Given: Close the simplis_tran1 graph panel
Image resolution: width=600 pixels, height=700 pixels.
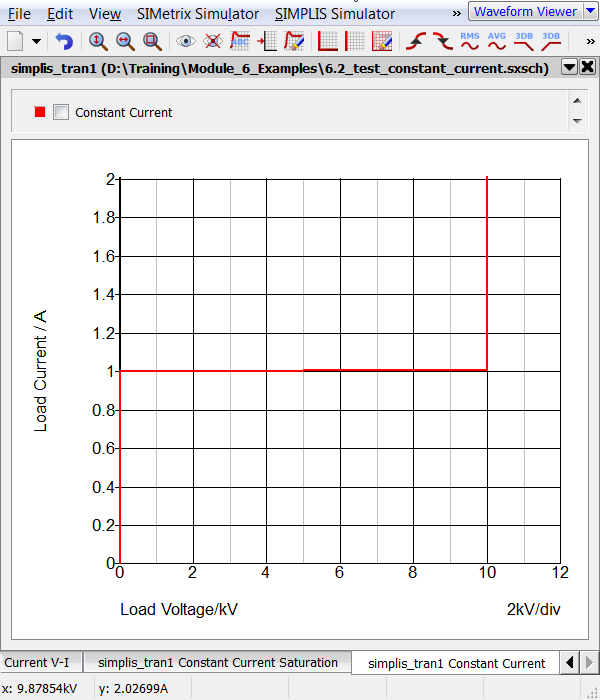Looking at the screenshot, I should click(x=587, y=67).
